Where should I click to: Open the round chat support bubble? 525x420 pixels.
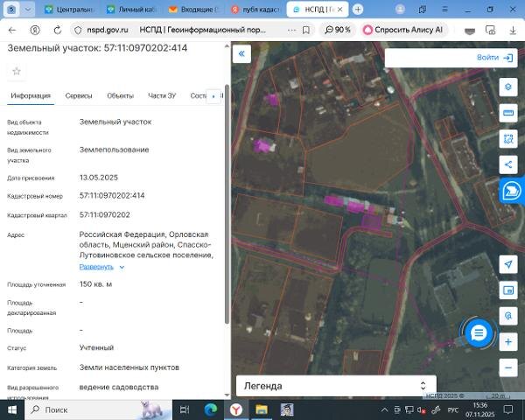point(479,332)
